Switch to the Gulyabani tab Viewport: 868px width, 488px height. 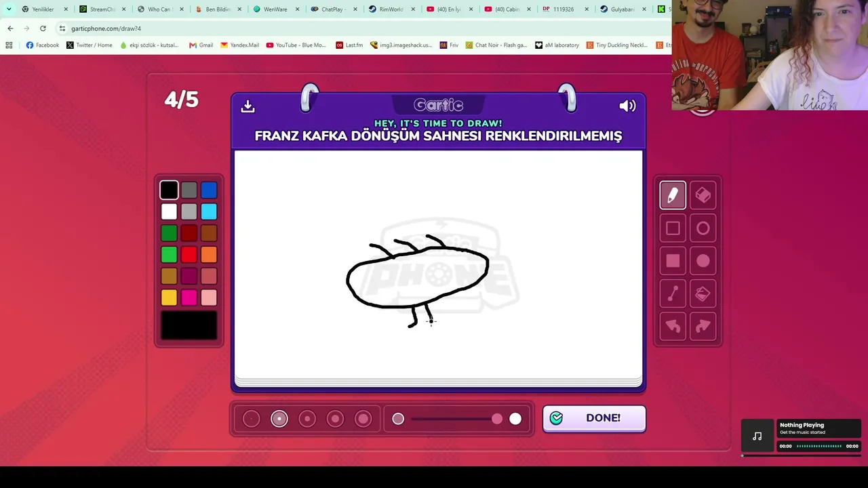(x=623, y=9)
